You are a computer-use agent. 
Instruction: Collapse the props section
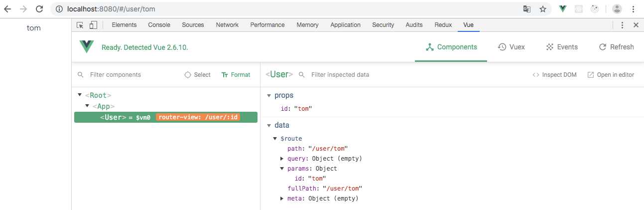click(x=269, y=95)
